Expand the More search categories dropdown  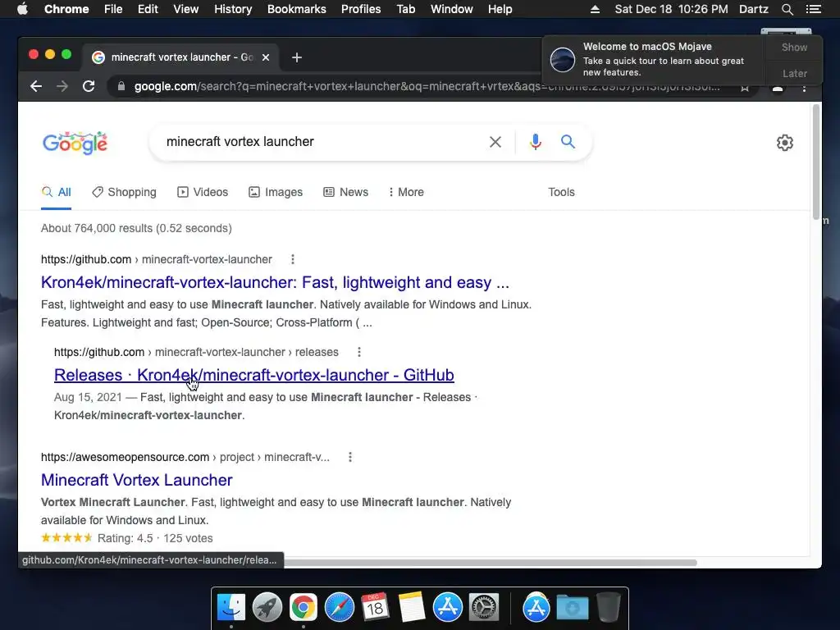click(406, 192)
